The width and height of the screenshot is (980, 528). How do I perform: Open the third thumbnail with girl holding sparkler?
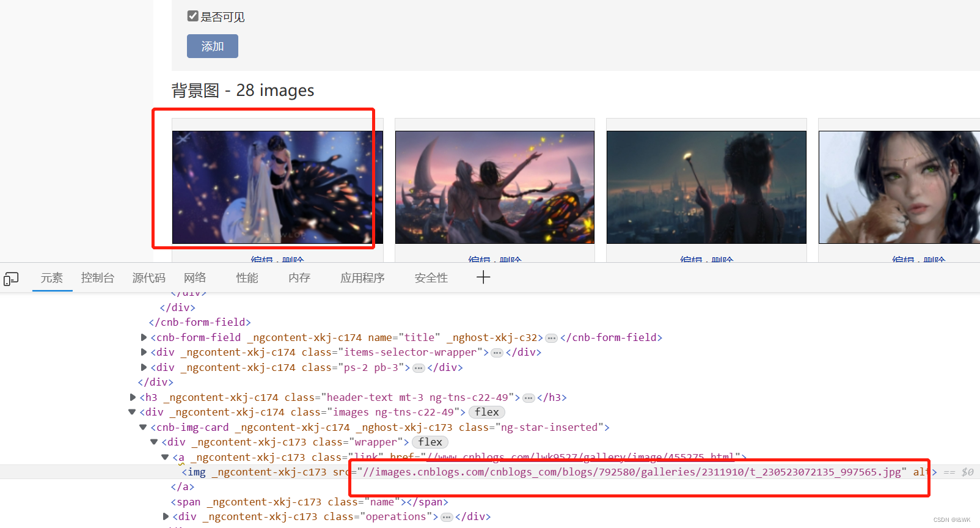706,187
